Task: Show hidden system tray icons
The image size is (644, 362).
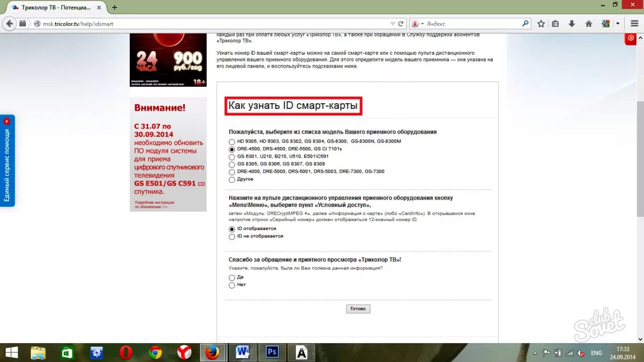Action: [x=535, y=353]
